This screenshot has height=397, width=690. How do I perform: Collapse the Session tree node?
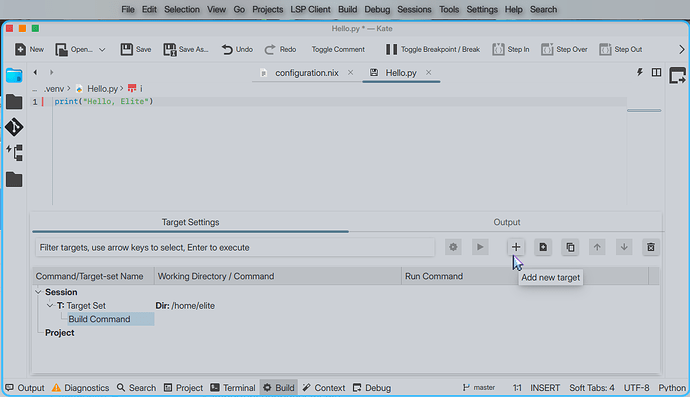(38, 292)
